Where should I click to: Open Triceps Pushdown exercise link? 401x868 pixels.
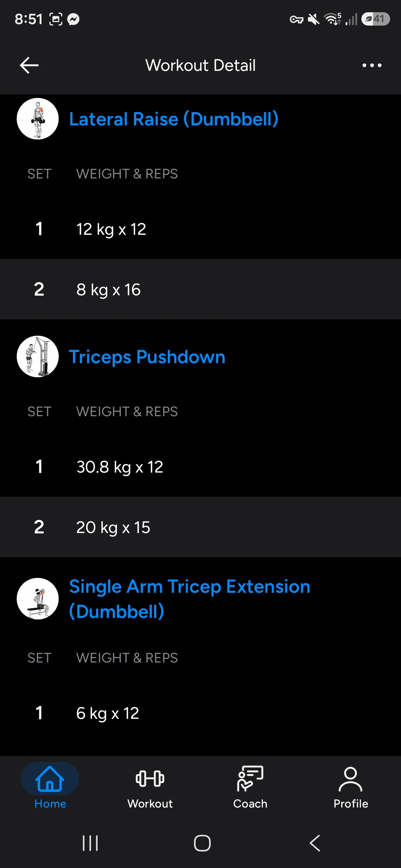click(x=147, y=357)
